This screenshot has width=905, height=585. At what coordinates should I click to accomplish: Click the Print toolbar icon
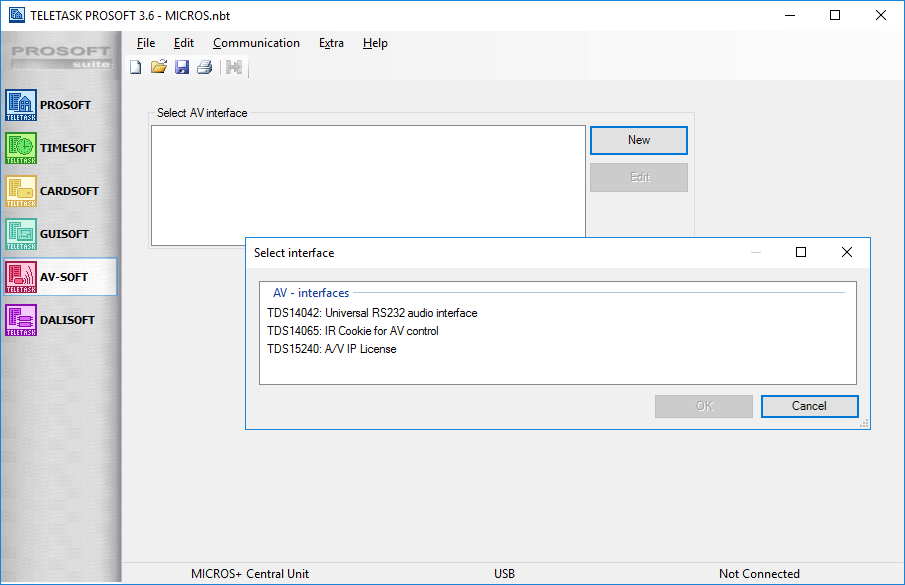click(204, 68)
